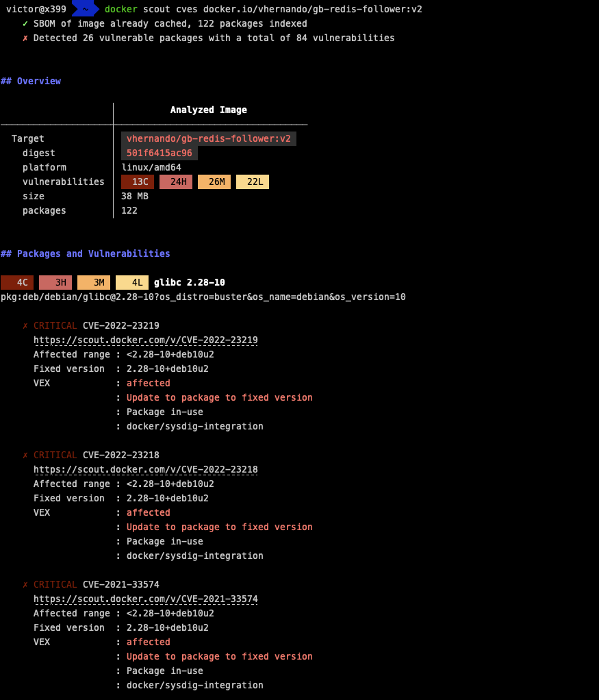599x700 pixels.
Task: Click the digest value 501f6415ac96
Action: 159,153
